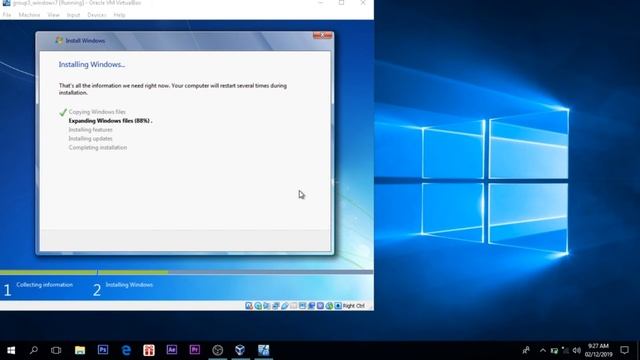Minimize the VirtualBox VM window
640x360 pixels.
tap(320, 3)
